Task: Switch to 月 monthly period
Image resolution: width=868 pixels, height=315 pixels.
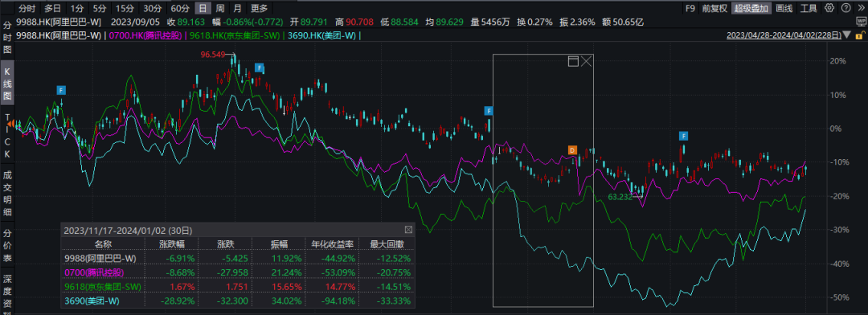Action: [x=237, y=8]
